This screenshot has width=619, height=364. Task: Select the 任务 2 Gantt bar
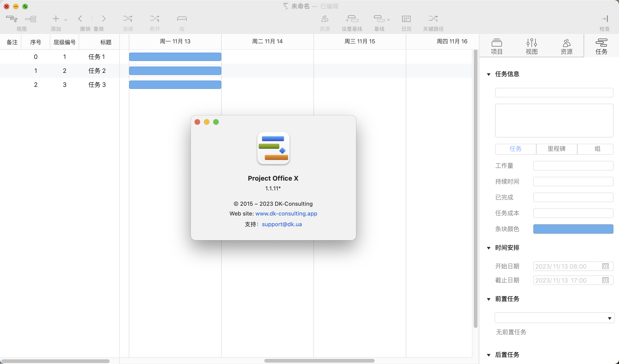(x=175, y=71)
